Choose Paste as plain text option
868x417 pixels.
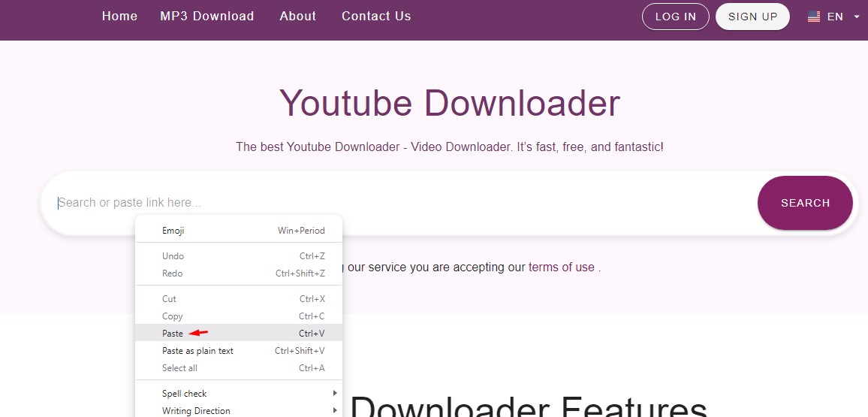point(197,351)
